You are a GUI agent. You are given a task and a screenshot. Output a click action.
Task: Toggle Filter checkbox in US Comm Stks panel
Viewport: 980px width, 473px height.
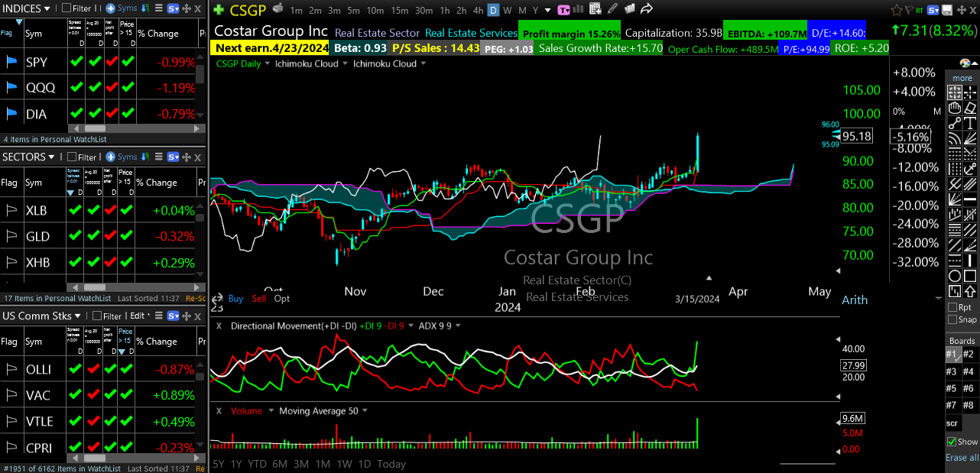click(x=97, y=316)
